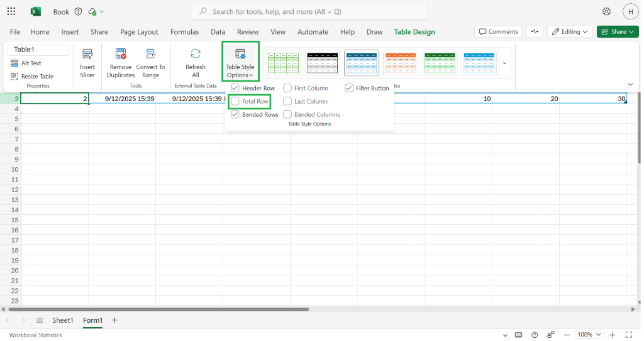Select row header 10

(x=10, y=170)
